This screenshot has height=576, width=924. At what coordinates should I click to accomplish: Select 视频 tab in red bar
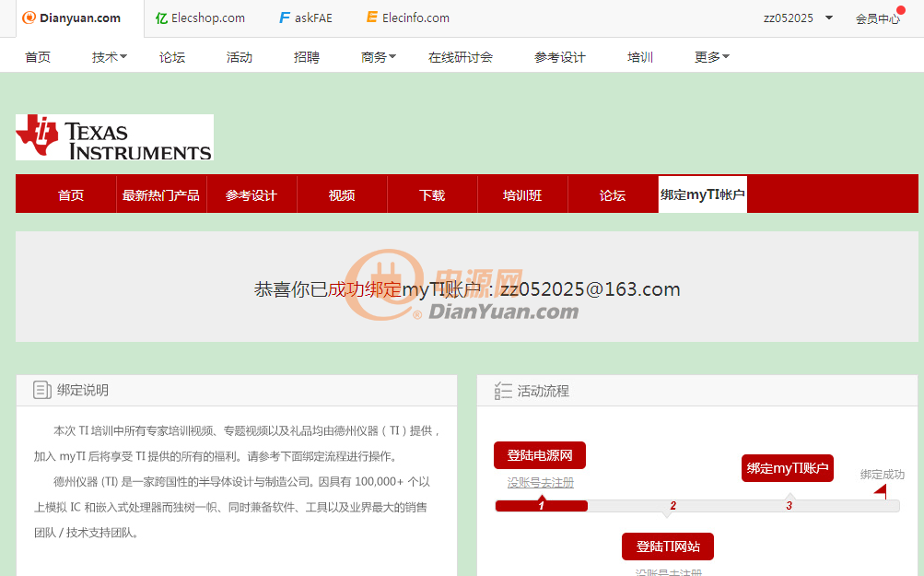click(x=342, y=195)
